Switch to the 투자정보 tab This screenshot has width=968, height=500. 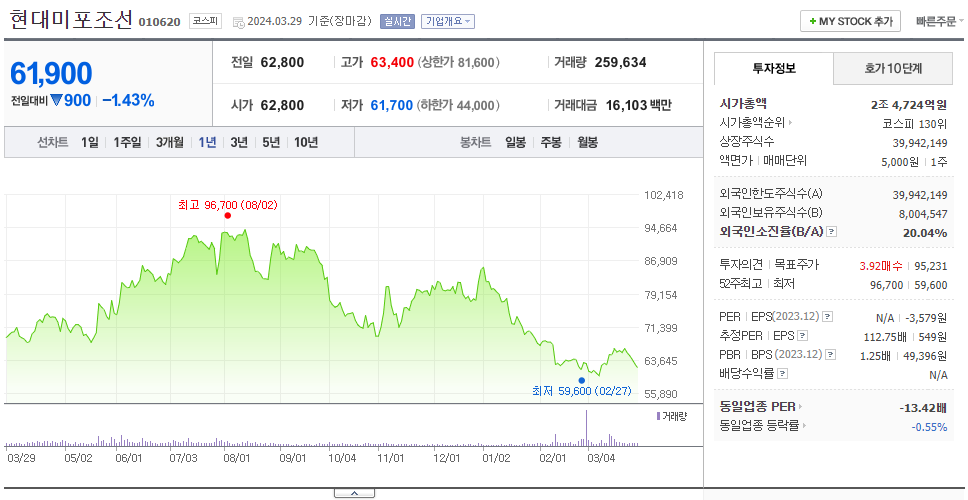(774, 69)
